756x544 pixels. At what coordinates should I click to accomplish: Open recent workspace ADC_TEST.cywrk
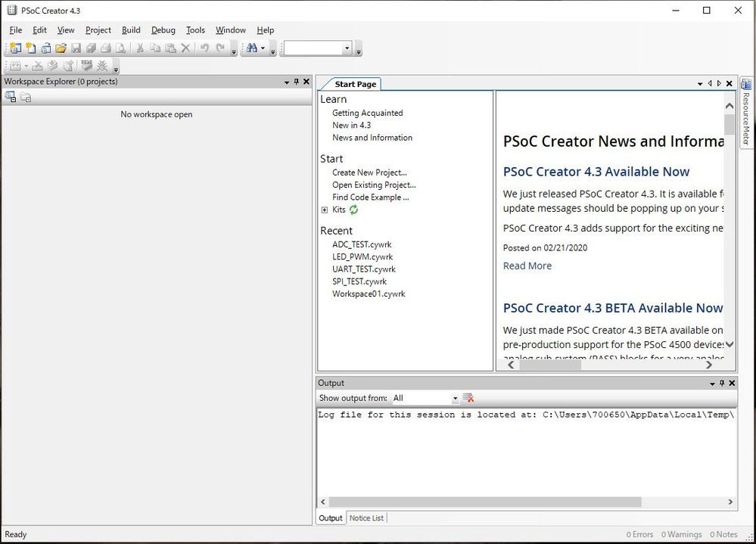[362, 244]
